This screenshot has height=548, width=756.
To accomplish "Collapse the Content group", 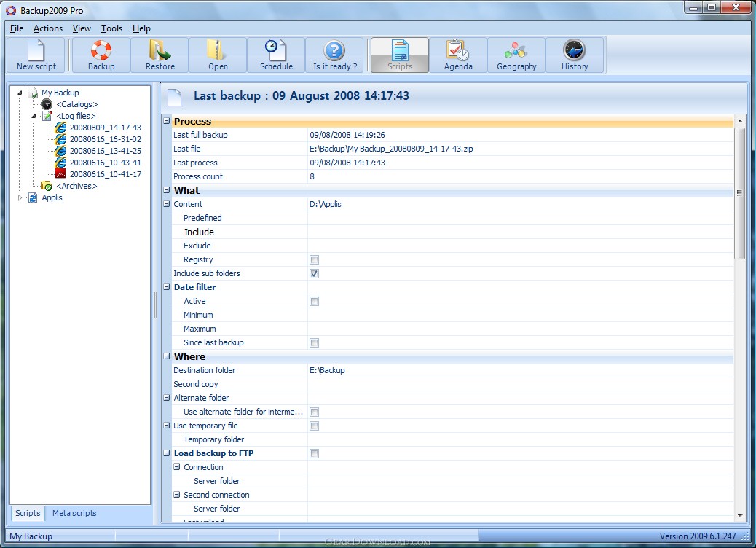I will click(x=166, y=204).
